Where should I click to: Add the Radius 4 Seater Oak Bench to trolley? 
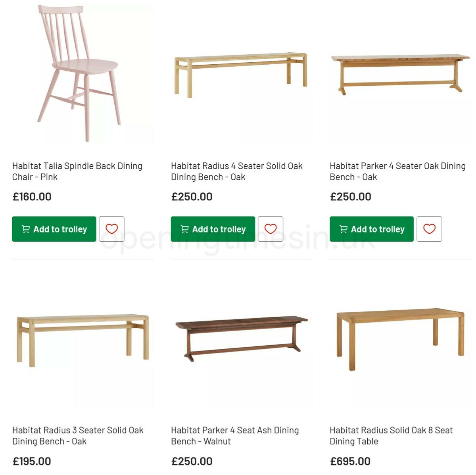(x=212, y=229)
